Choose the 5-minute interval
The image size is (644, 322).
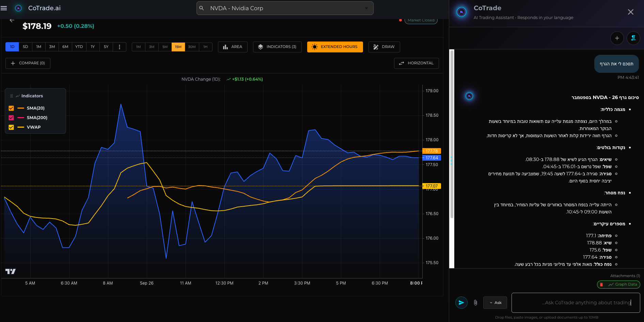click(x=165, y=47)
